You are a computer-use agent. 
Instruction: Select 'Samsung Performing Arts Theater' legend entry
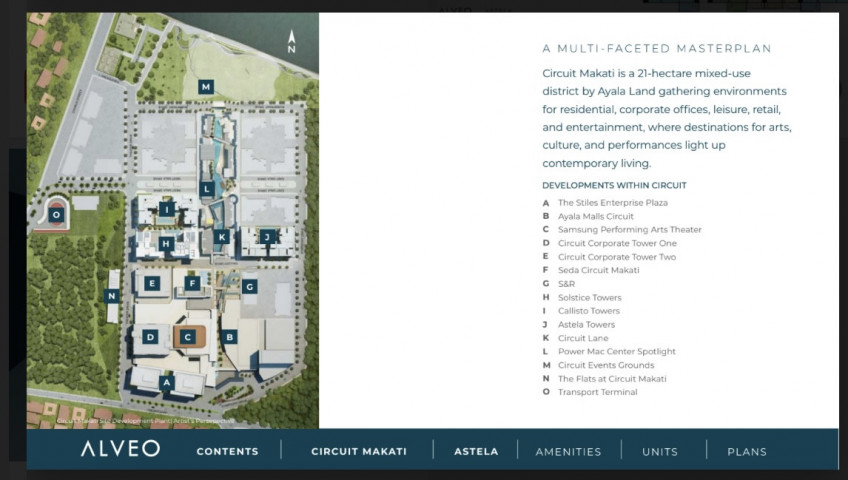630,230
